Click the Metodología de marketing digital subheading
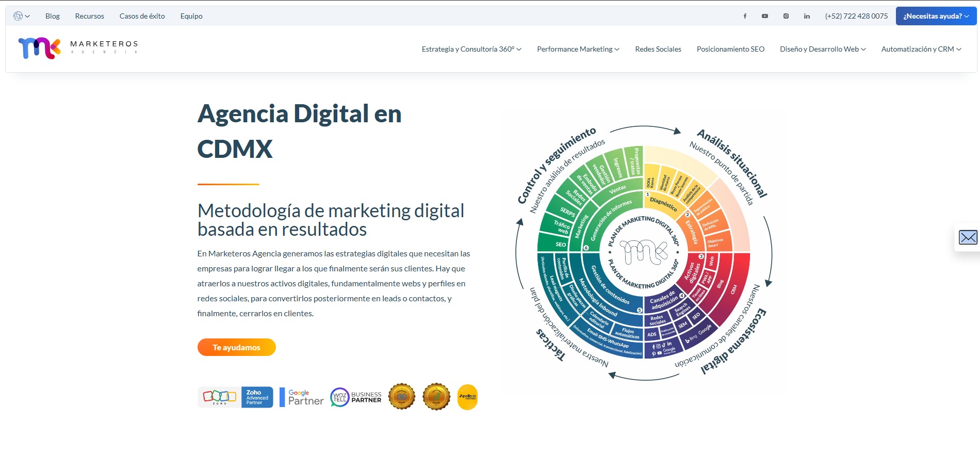Image resolution: width=980 pixels, height=471 pixels. [331, 220]
